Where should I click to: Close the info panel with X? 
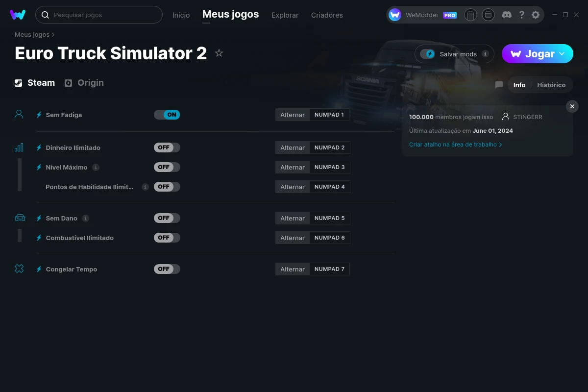(572, 106)
